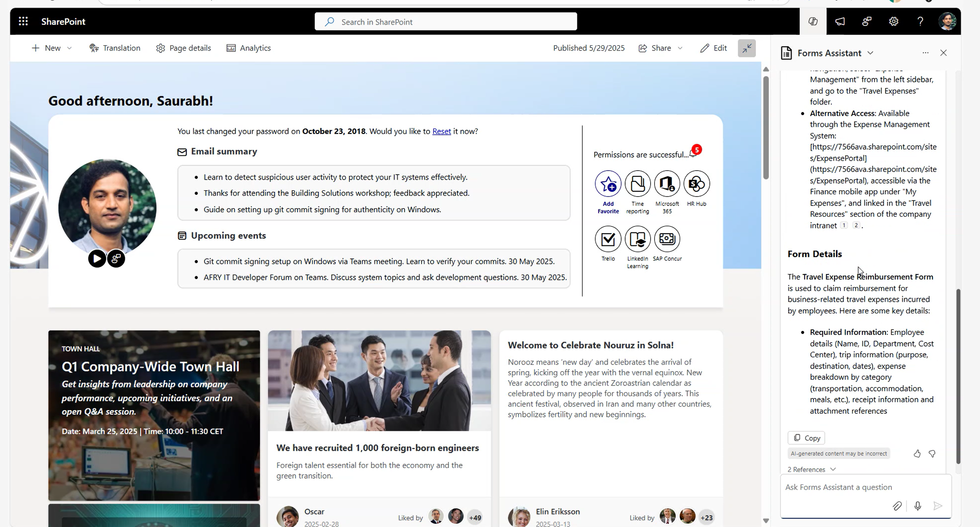The width and height of the screenshot is (980, 527).
Task: Open the Forms Assistant dropdown chevron
Action: [x=870, y=53]
